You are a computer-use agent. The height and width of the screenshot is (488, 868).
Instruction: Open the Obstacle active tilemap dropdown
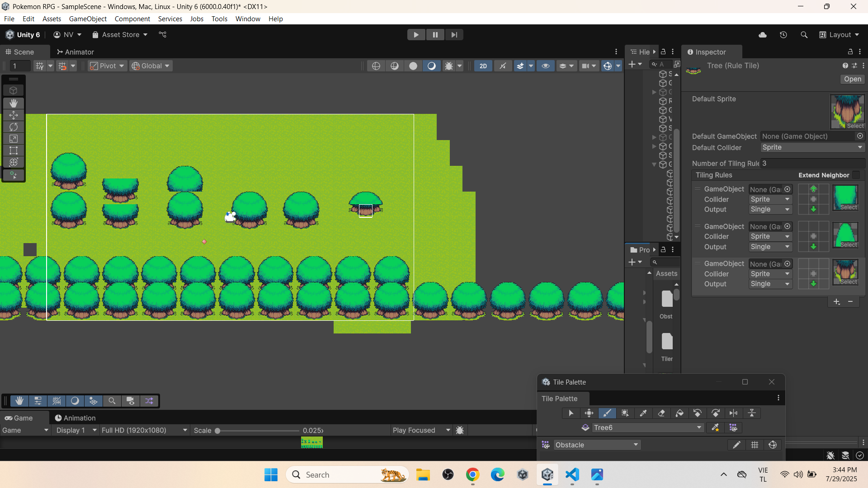pyautogui.click(x=596, y=445)
